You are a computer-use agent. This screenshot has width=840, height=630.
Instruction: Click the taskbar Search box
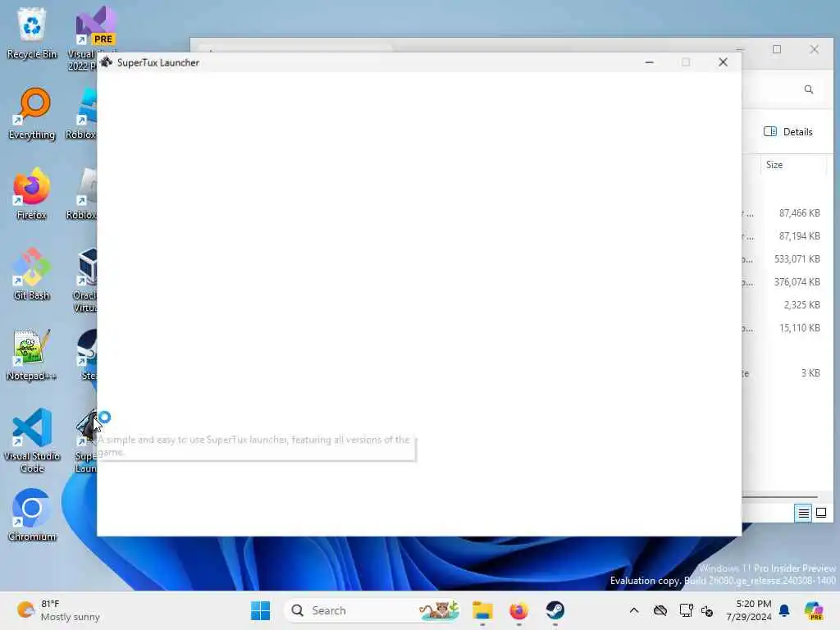click(372, 610)
